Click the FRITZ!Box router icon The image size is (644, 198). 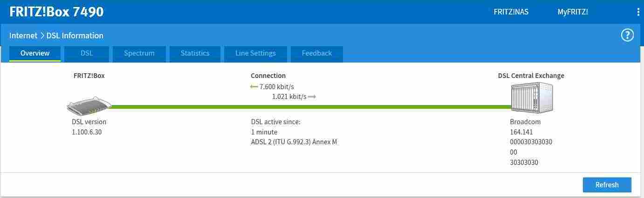tap(89, 106)
